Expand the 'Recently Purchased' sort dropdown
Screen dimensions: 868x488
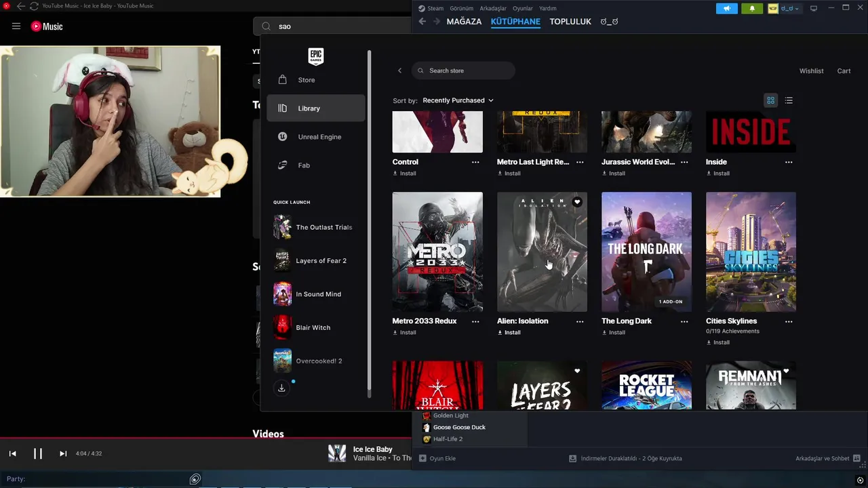(x=458, y=100)
